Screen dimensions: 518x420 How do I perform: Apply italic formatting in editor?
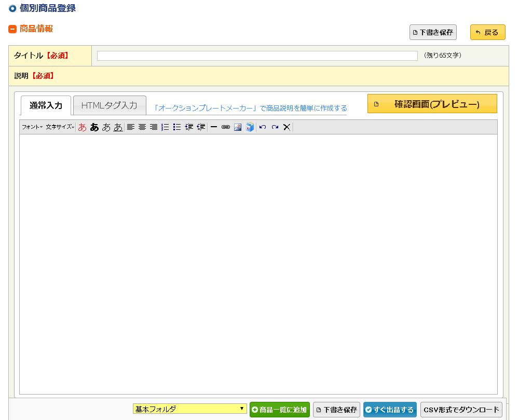click(x=106, y=127)
